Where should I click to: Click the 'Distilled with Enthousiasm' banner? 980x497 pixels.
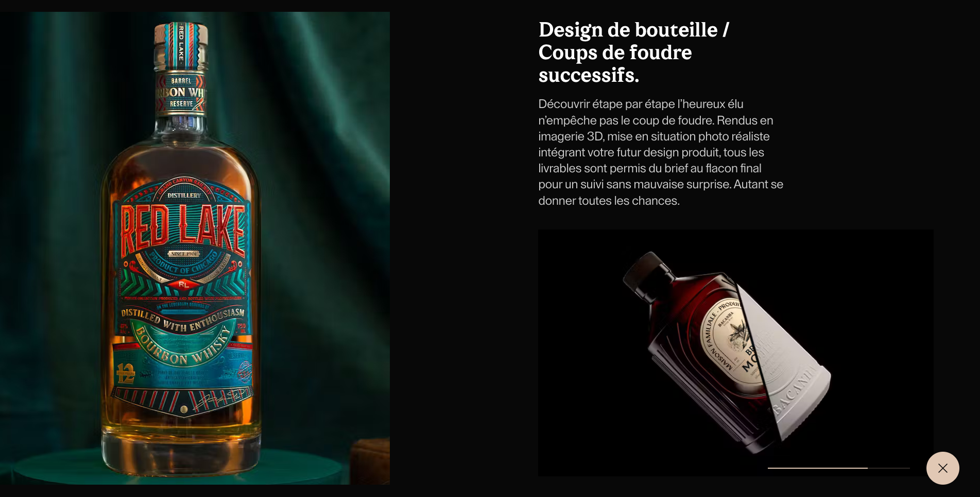[183, 320]
